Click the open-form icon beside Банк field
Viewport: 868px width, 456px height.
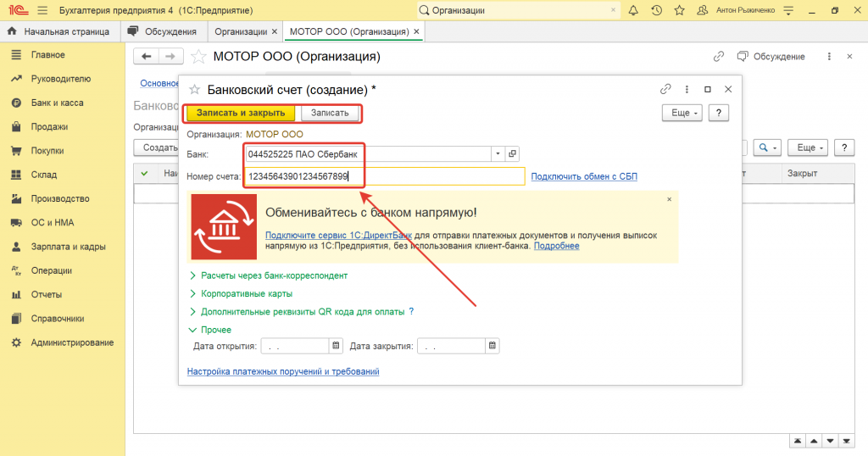tap(512, 154)
